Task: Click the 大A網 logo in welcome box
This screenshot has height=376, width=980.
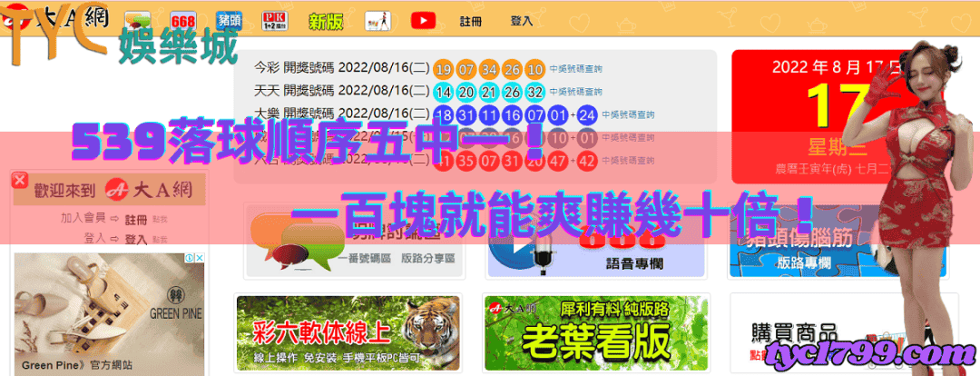Action: 149,188
